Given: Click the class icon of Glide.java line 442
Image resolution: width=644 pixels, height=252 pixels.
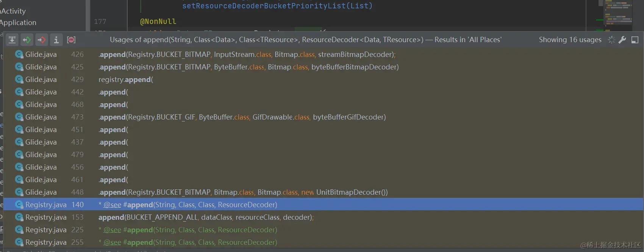Looking at the screenshot, I should coord(19,92).
